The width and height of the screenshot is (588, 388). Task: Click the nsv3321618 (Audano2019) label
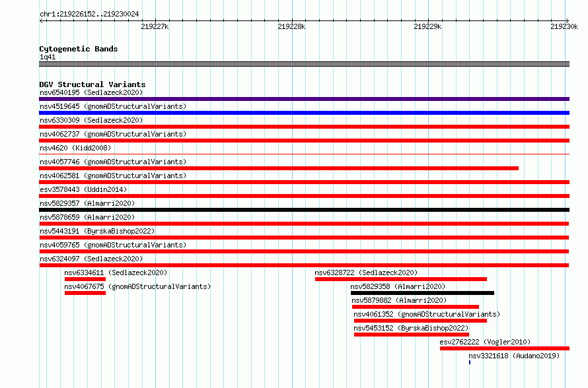(514, 356)
